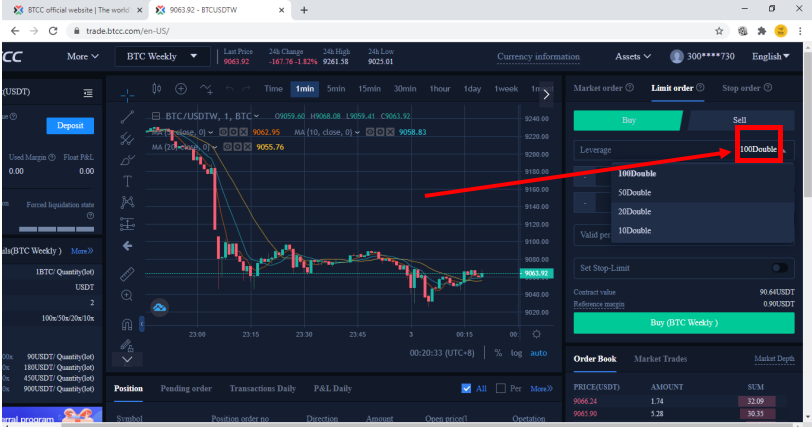Switch to the Market Trades tab
Viewport: 812px width, 427px height.
point(660,359)
